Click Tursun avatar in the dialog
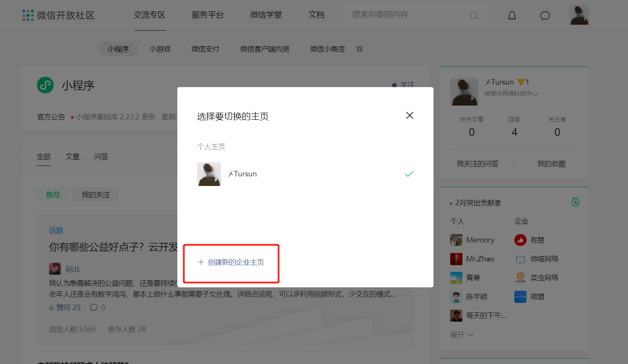The height and width of the screenshot is (364, 628). (x=209, y=174)
